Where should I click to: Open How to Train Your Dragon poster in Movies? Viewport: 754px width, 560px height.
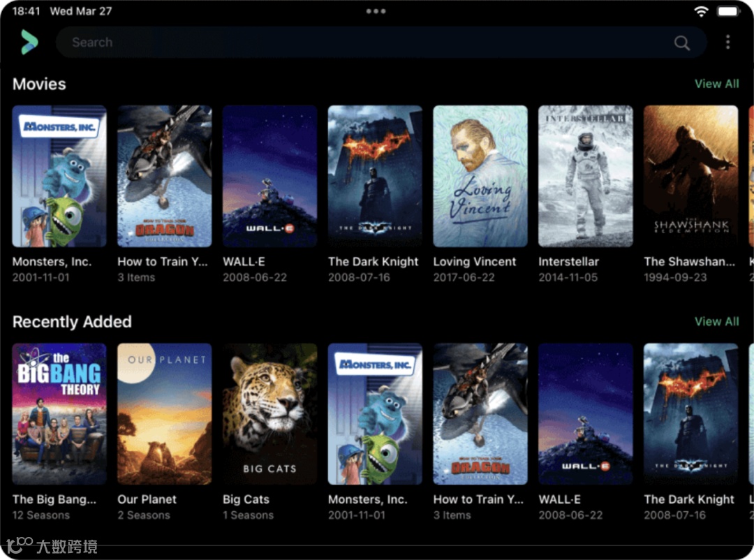[x=165, y=176]
